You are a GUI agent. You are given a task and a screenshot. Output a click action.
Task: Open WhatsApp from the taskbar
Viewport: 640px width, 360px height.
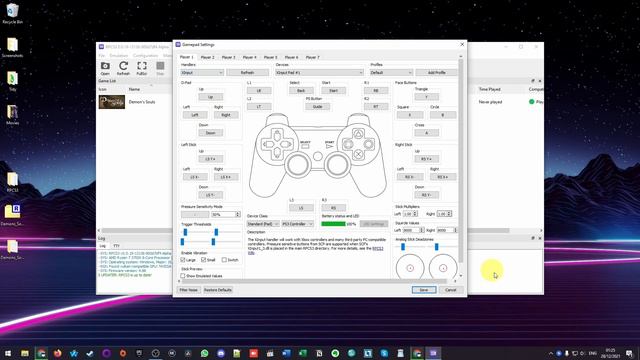pyautogui.click(x=204, y=353)
